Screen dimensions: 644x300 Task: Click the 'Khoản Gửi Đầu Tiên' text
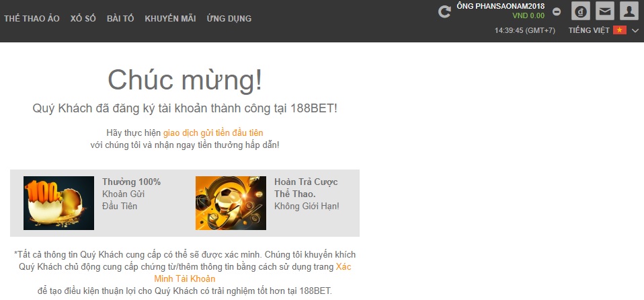click(x=123, y=200)
